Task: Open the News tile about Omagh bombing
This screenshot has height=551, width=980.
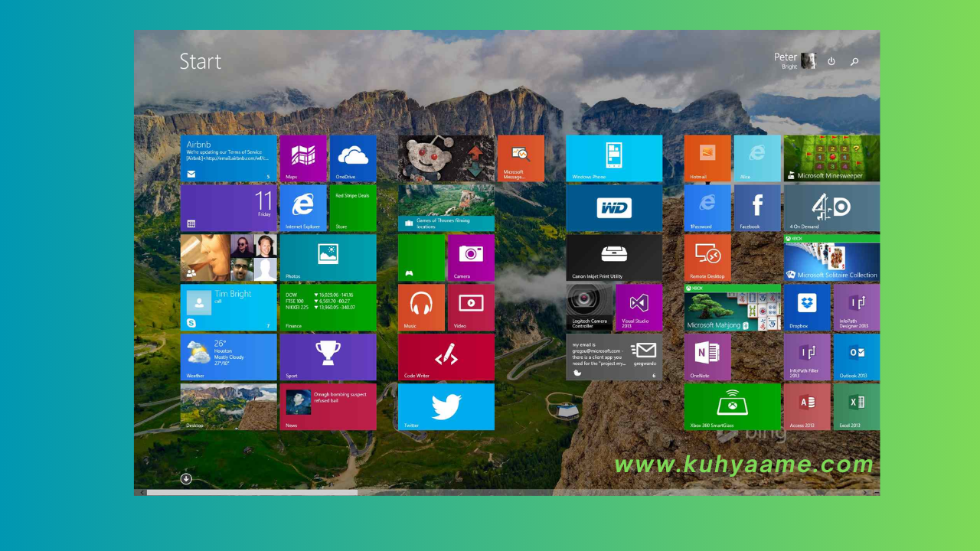Action: 328,407
